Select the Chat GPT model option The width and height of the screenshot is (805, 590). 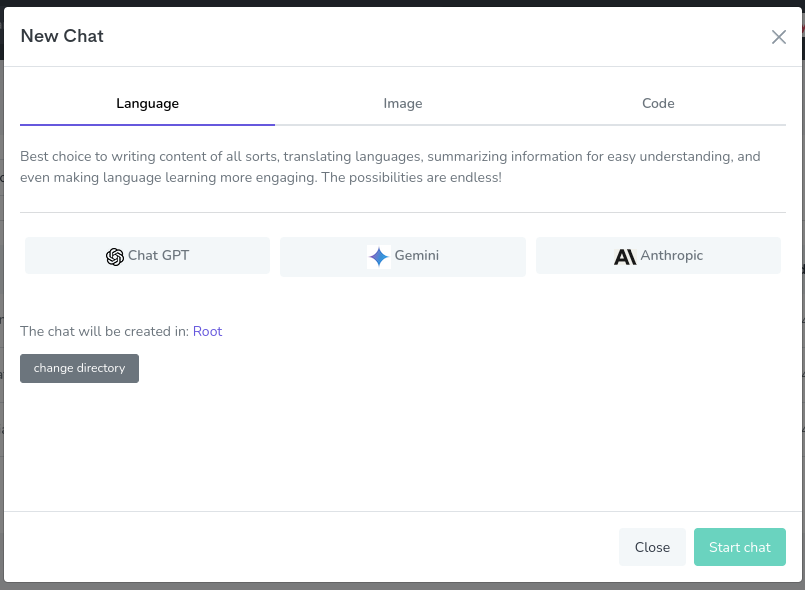pyautogui.click(x=147, y=256)
